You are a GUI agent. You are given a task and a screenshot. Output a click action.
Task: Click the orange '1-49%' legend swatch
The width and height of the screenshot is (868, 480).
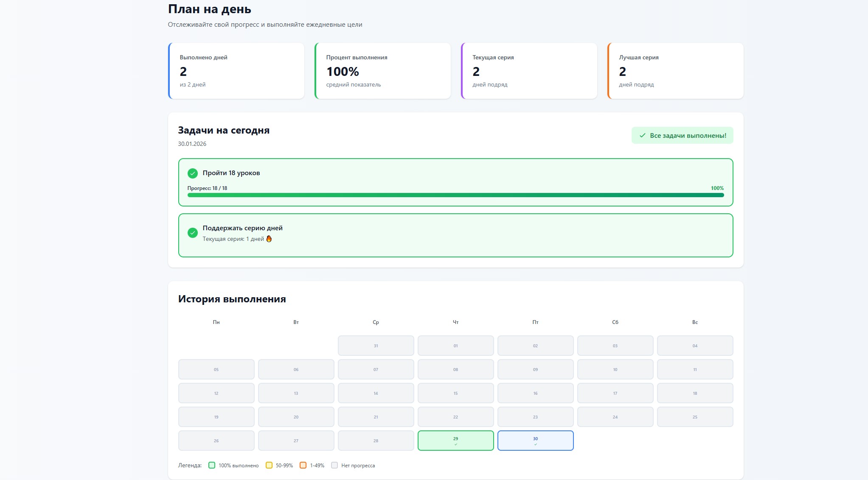[x=303, y=465]
